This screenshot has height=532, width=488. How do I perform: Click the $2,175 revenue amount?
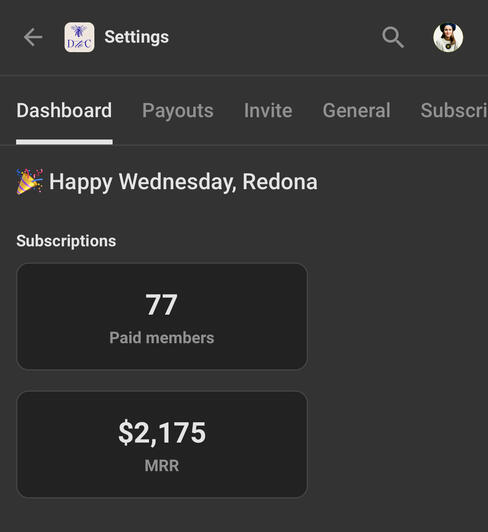click(x=162, y=433)
